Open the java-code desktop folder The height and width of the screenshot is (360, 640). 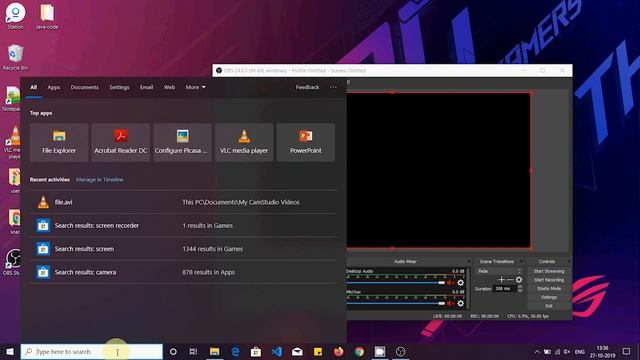pos(47,16)
